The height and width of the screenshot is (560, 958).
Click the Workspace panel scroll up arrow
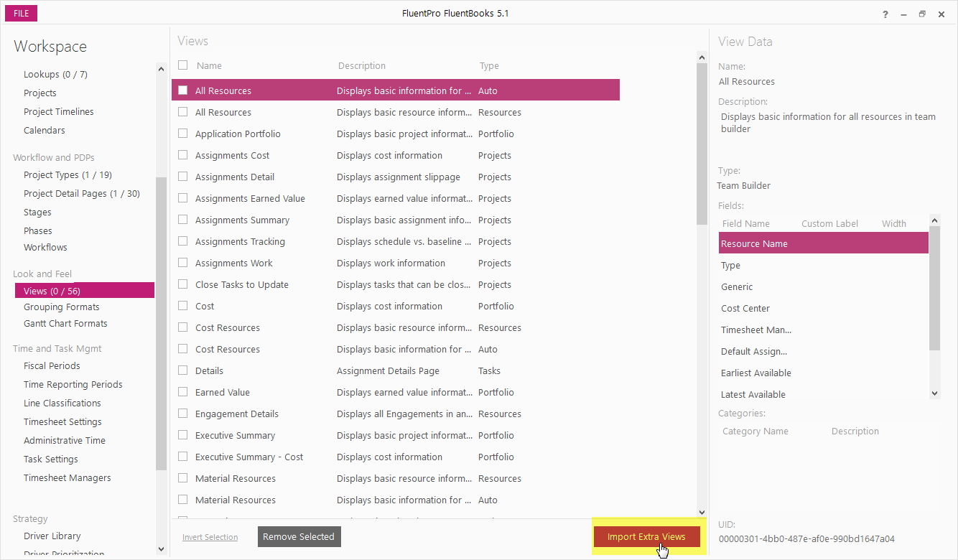[161, 69]
